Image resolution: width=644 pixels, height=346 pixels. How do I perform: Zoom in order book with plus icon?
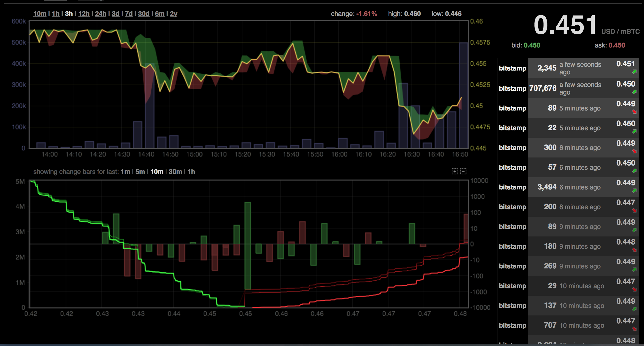pos(454,171)
